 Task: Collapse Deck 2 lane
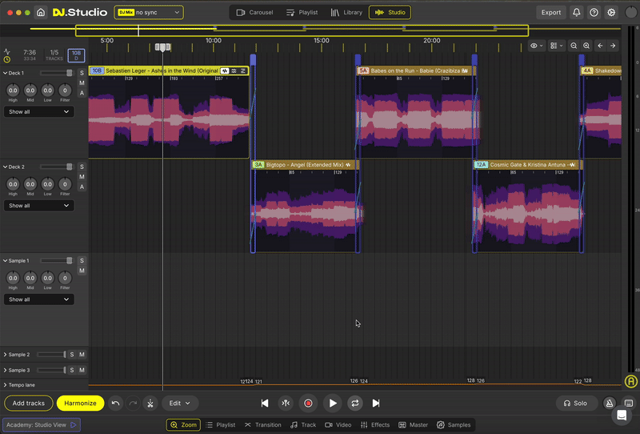pyautogui.click(x=5, y=167)
